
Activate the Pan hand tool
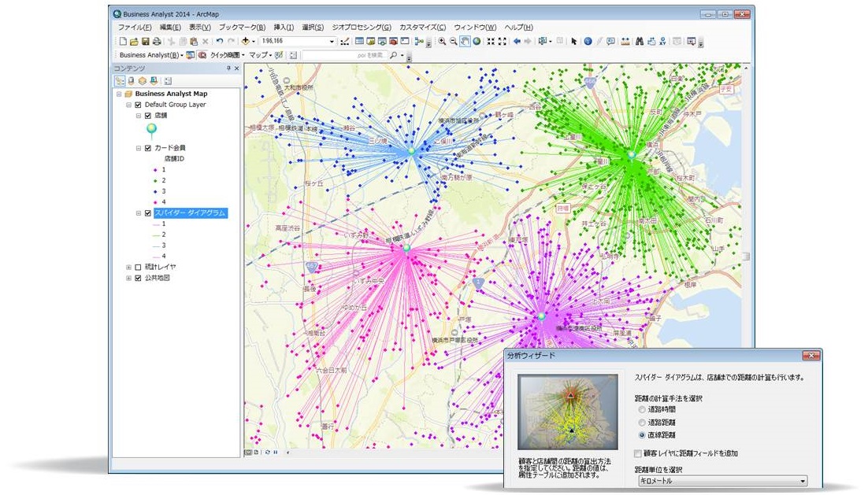pos(465,42)
